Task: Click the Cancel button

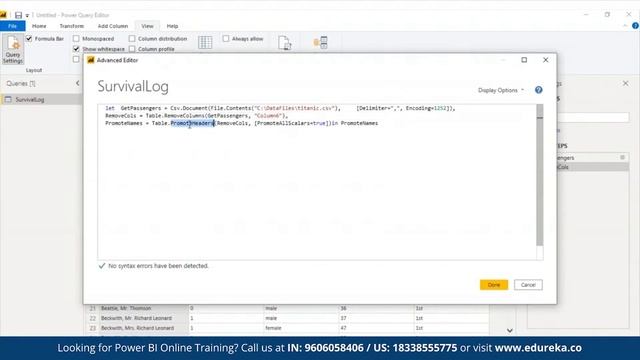Action: point(528,285)
